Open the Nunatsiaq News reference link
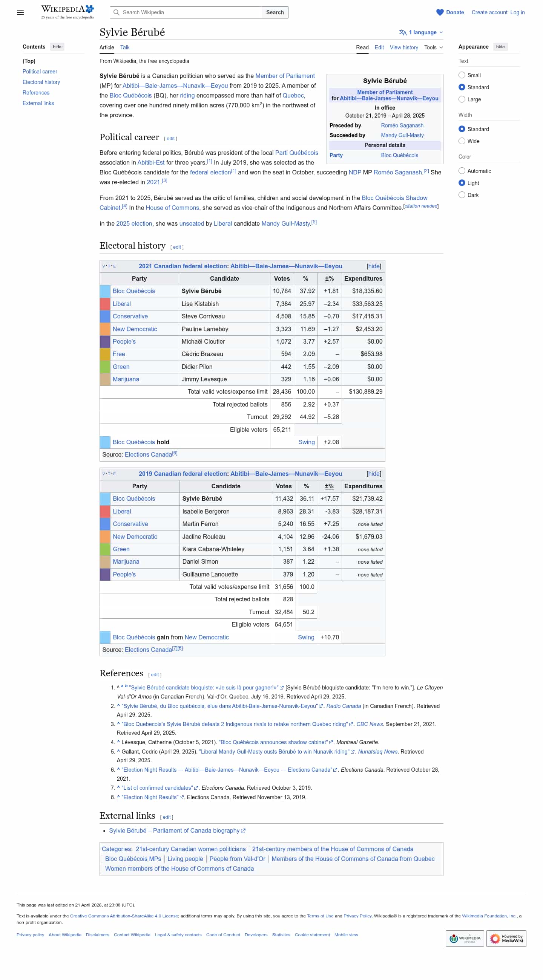The width and height of the screenshot is (543, 980). click(377, 752)
